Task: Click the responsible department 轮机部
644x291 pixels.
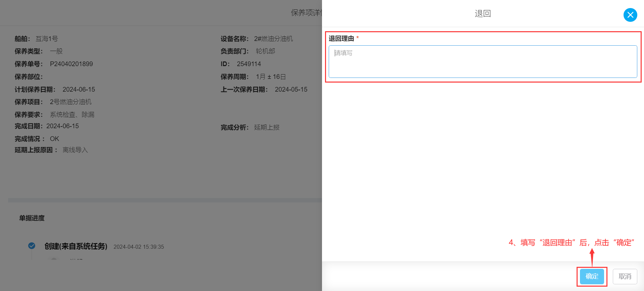Action: (265, 51)
